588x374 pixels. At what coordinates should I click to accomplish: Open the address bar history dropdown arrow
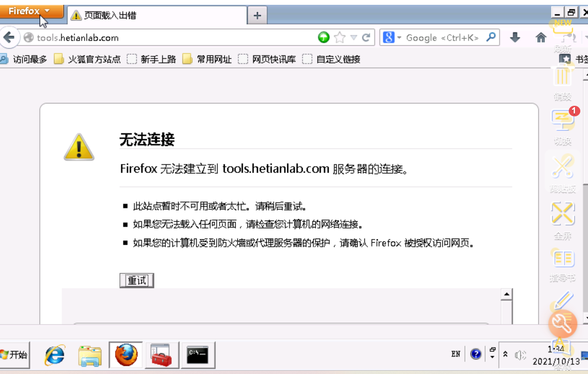coord(354,37)
